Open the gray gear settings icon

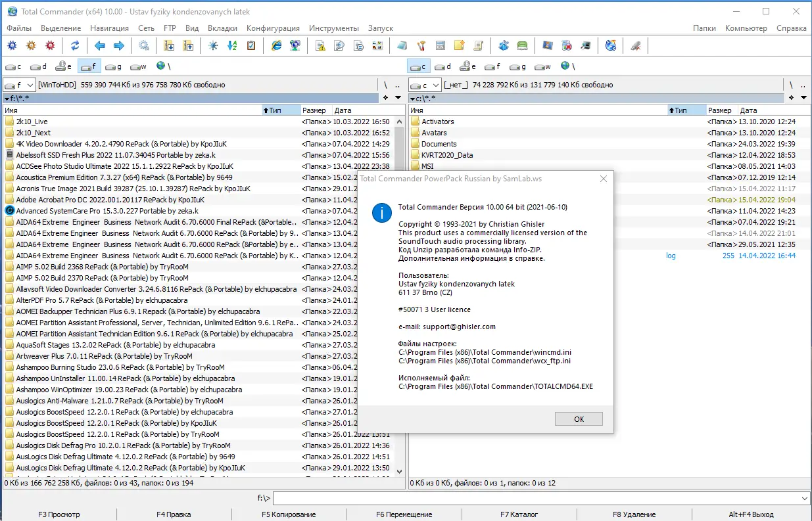click(144, 45)
